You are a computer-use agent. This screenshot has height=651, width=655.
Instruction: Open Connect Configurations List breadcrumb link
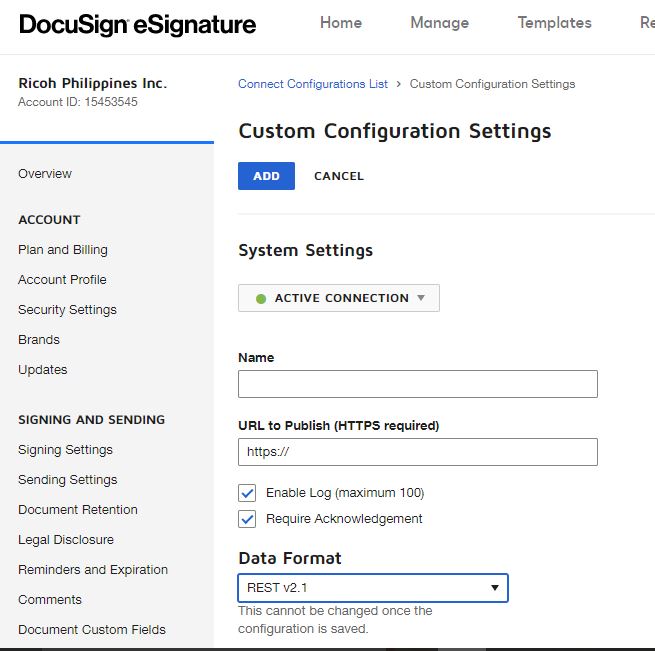[x=312, y=84]
